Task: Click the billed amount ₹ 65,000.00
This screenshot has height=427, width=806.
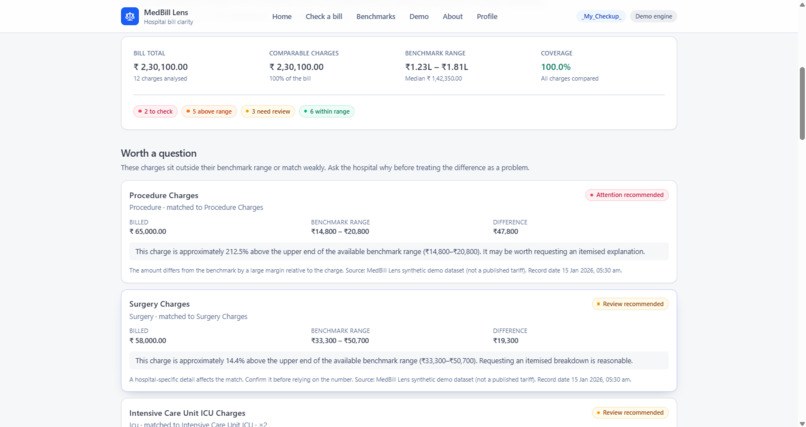Action: (148, 232)
